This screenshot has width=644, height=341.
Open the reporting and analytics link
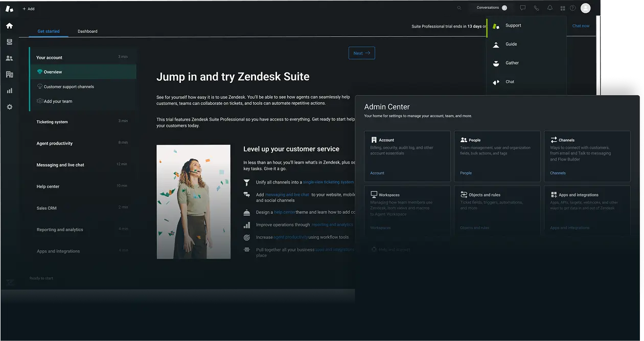point(332,225)
